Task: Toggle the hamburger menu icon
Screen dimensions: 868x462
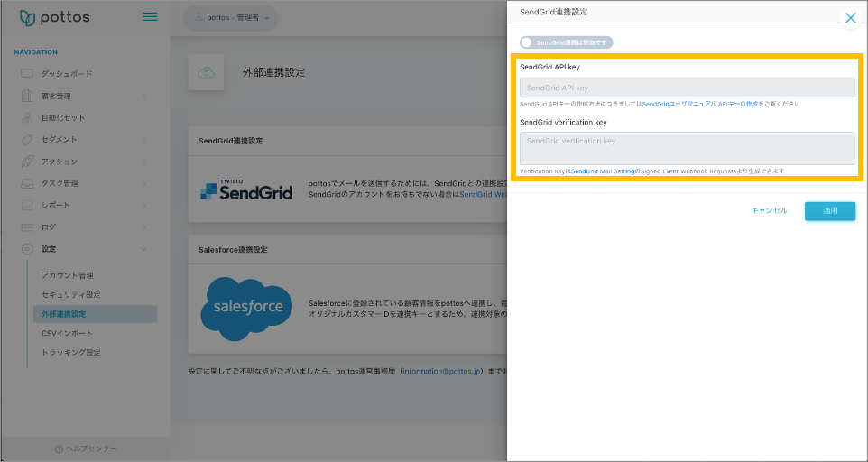Action: point(150,16)
